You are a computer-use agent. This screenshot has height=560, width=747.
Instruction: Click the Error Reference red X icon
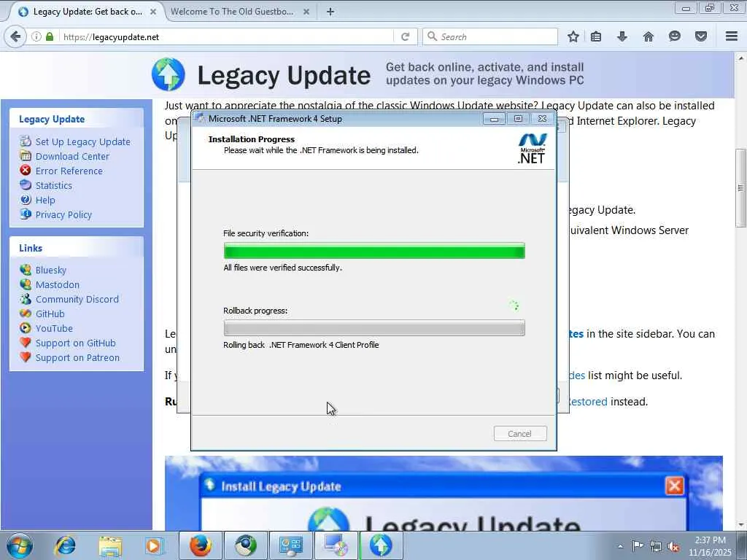pos(26,171)
